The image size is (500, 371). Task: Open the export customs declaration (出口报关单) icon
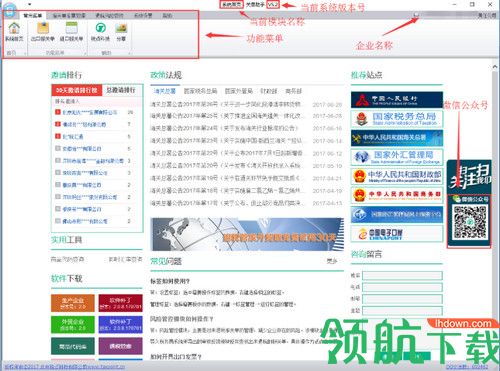click(x=43, y=32)
